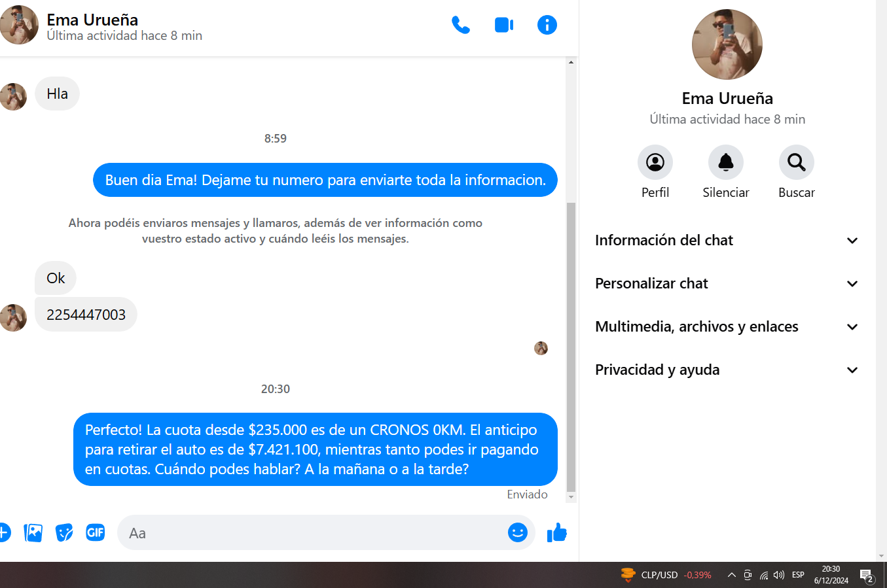Open the conversation info icon
The height and width of the screenshot is (588, 887).
(547, 25)
